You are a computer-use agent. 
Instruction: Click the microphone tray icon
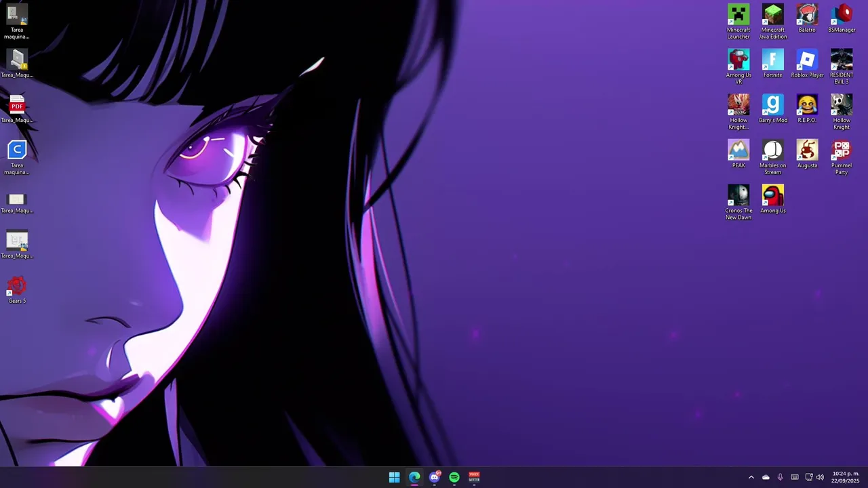[x=780, y=477]
